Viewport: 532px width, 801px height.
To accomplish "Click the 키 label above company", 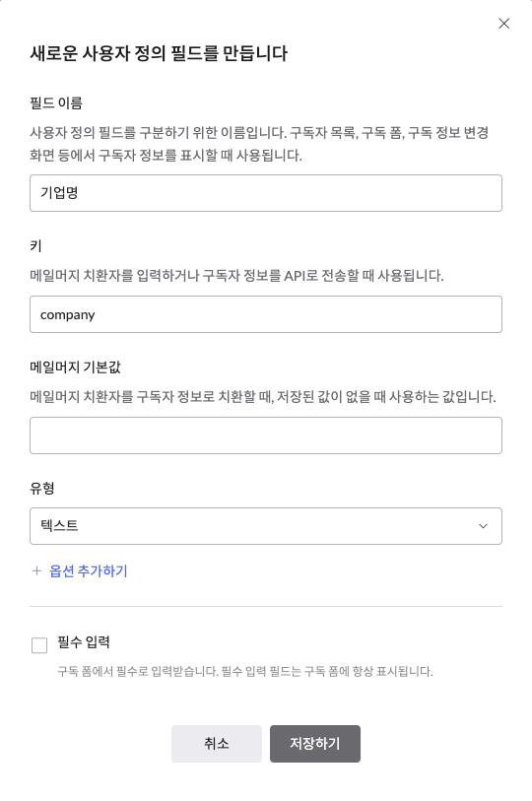I will (x=35, y=246).
